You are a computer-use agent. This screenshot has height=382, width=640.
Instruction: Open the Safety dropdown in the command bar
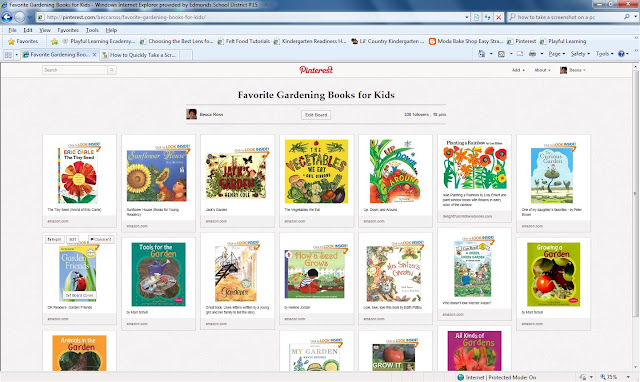click(x=580, y=54)
